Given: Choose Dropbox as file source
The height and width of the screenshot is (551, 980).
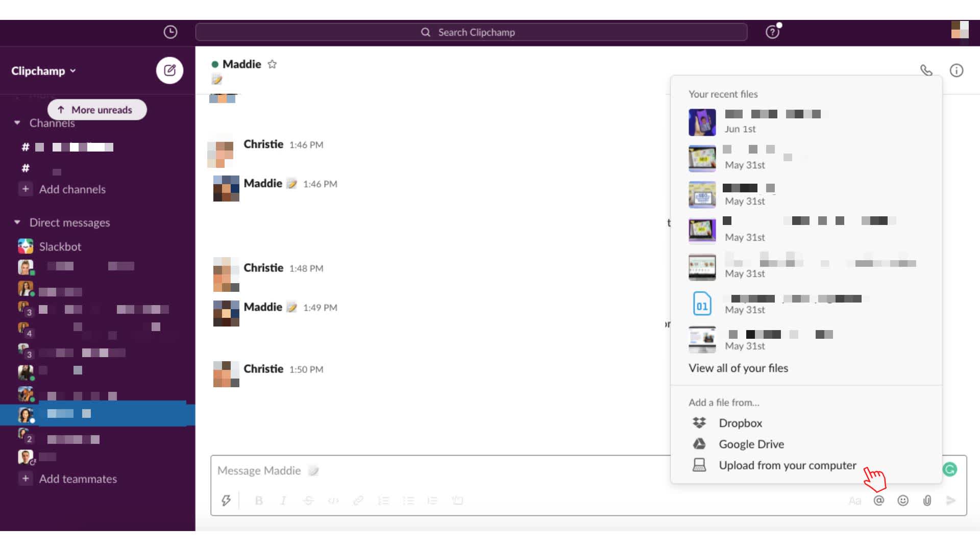Looking at the screenshot, I should pyautogui.click(x=740, y=423).
